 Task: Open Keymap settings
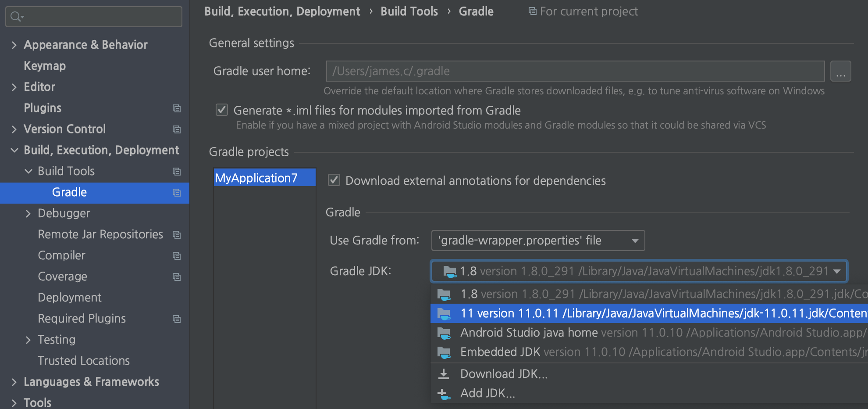(45, 66)
